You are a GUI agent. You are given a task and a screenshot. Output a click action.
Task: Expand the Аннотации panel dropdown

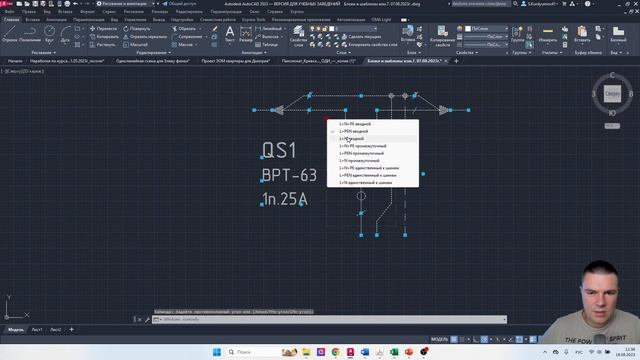tap(253, 53)
